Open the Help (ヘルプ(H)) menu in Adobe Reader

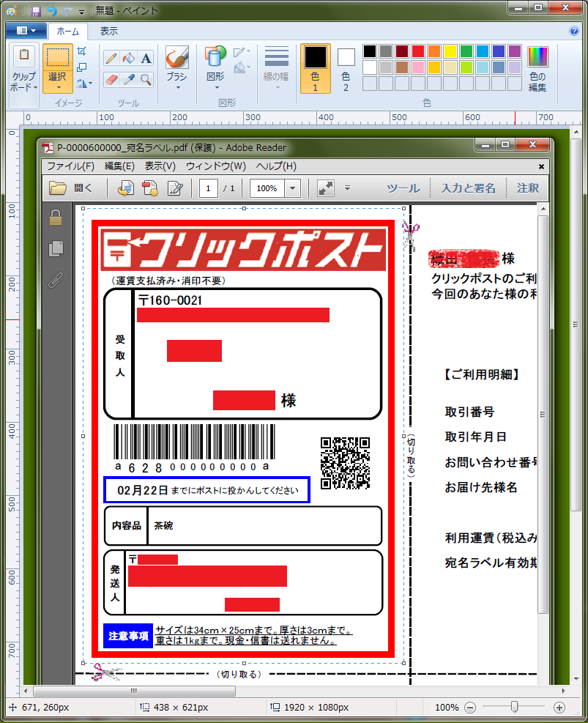click(276, 166)
